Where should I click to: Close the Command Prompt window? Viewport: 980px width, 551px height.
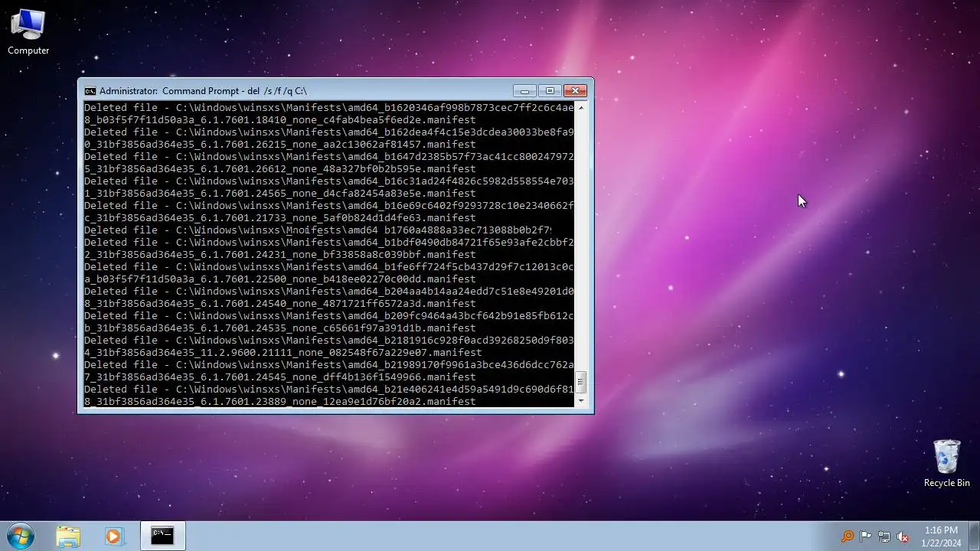click(575, 90)
